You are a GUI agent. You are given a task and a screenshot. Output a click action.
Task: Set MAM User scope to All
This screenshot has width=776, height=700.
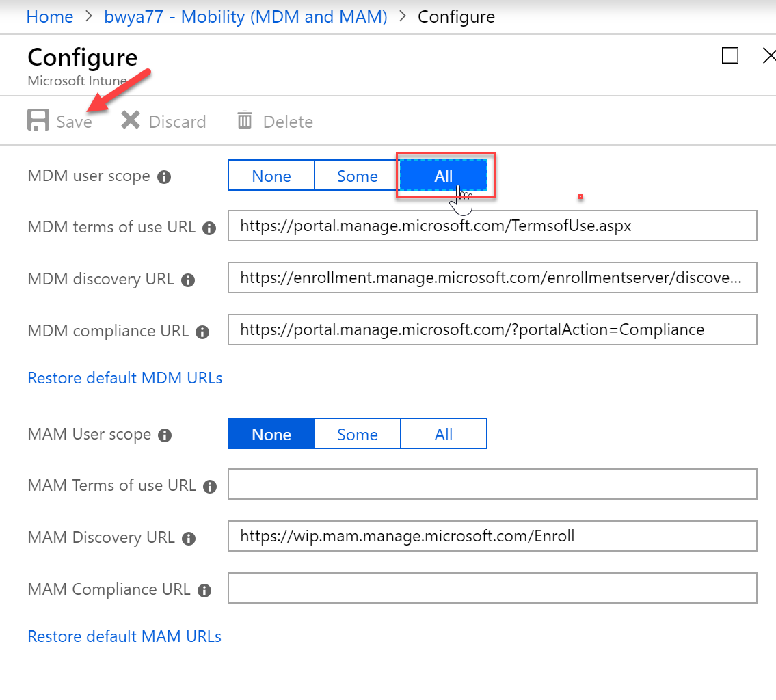444,433
